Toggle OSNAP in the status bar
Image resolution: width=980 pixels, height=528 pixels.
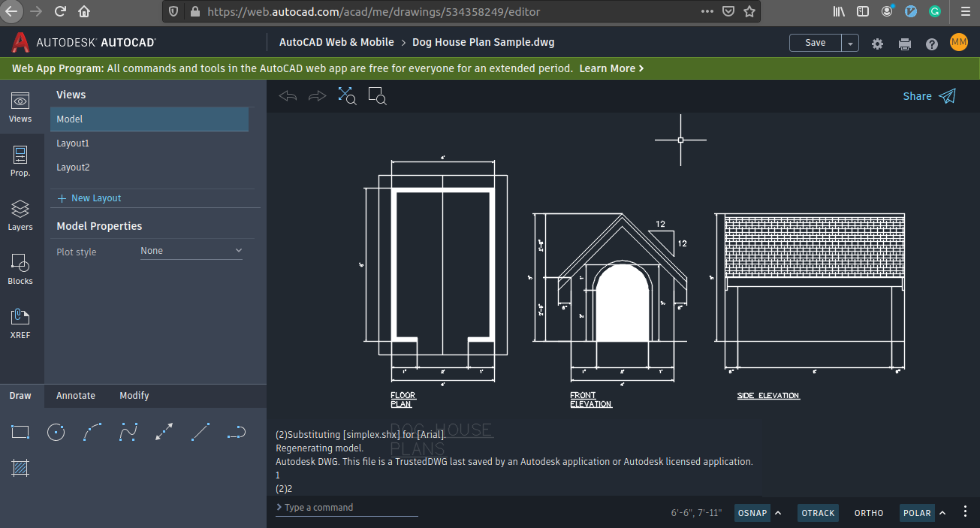click(752, 513)
